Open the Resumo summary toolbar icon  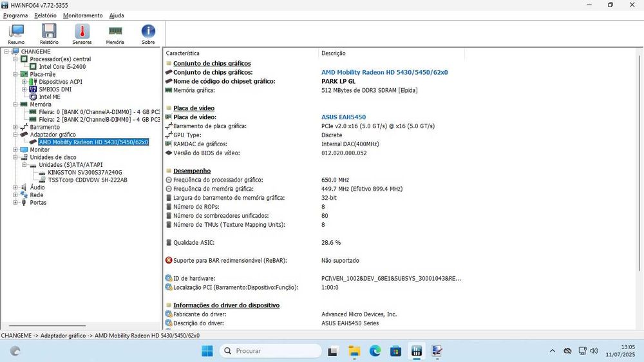(x=17, y=33)
